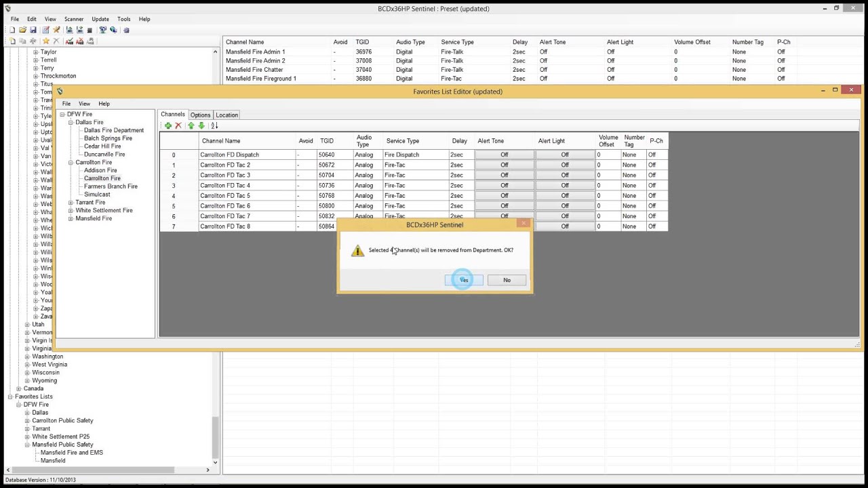The image size is (868, 488).
Task: Click the green-check Avoid icon
Action: [x=70, y=41]
